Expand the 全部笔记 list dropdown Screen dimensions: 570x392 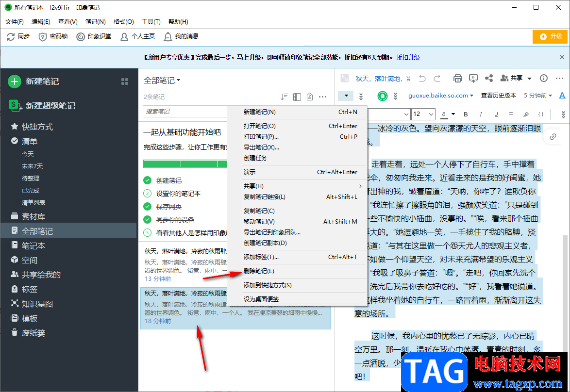tap(162, 80)
